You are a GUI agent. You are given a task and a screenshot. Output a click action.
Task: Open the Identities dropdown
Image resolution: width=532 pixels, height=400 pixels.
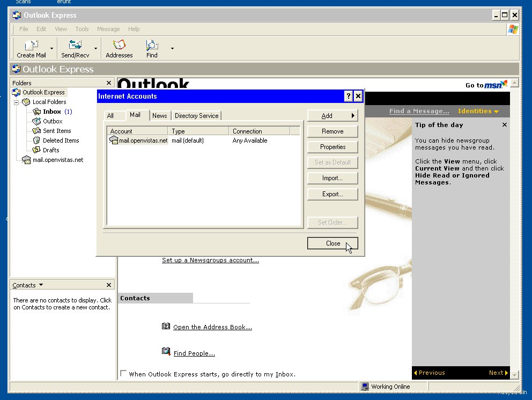[x=478, y=111]
